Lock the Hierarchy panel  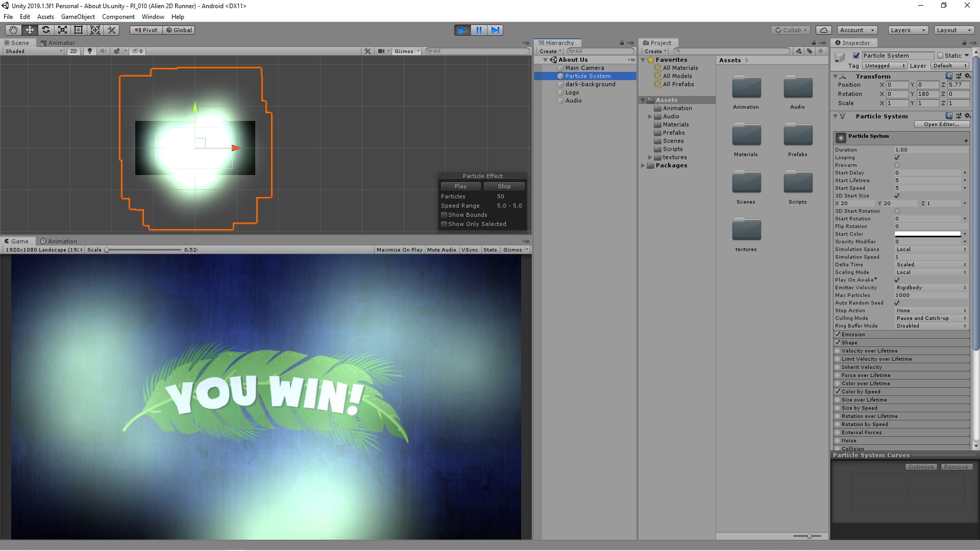click(x=622, y=43)
